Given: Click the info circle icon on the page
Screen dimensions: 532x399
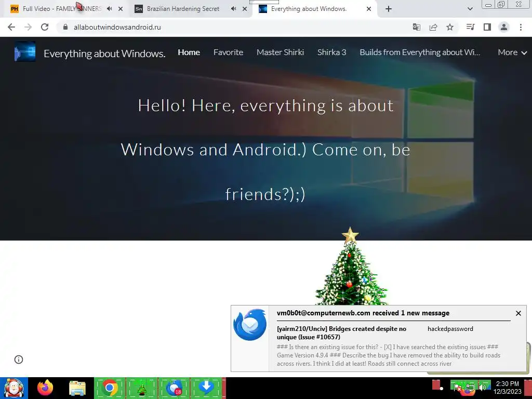Looking at the screenshot, I should click(19, 360).
